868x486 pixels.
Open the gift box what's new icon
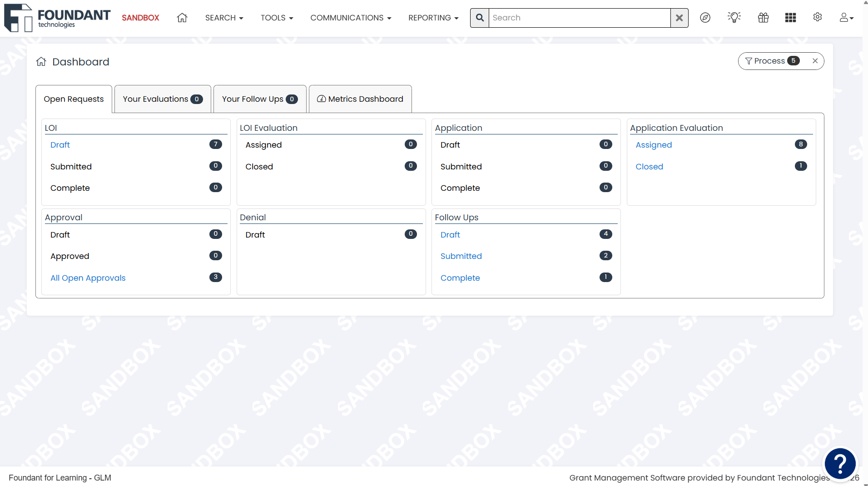(x=763, y=18)
